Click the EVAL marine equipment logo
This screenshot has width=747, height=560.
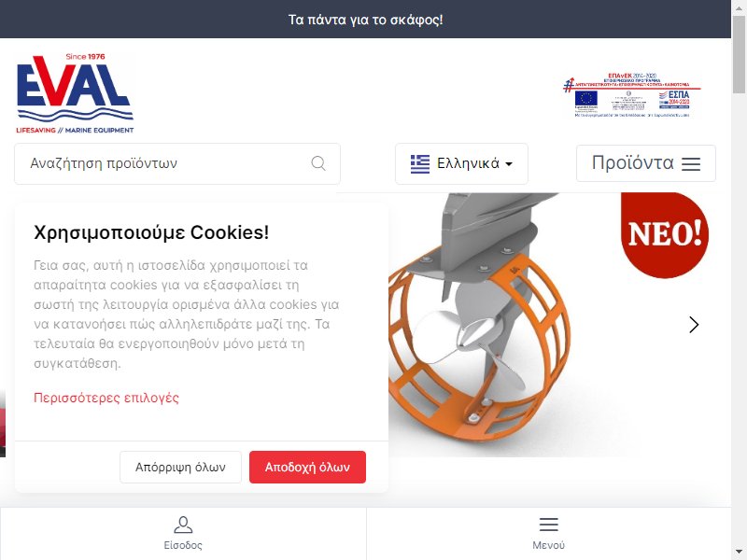pyautogui.click(x=75, y=93)
